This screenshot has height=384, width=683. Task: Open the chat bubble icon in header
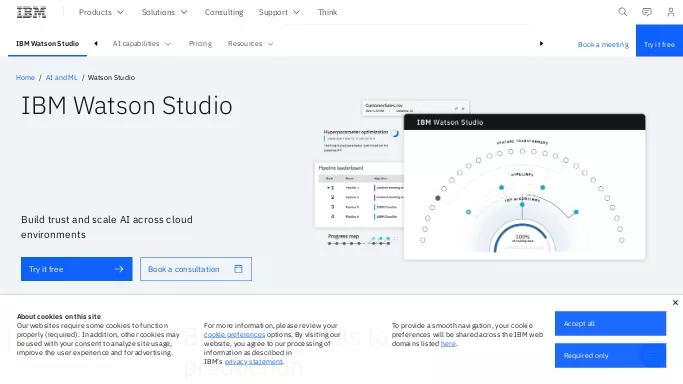[x=647, y=12]
